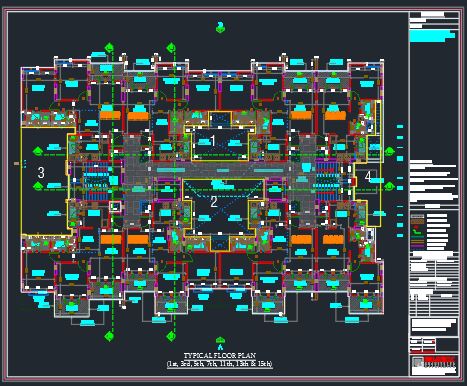Screen dimensions: 467x386
Task: Select the top-left orange filled block in the plan
Action: (x=110, y=115)
